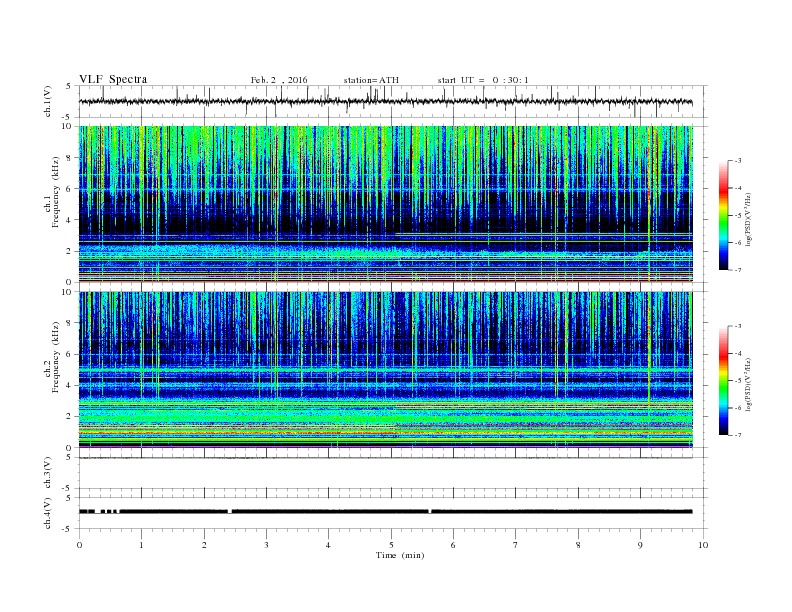Click time-axis tick label "1"

click(141, 545)
